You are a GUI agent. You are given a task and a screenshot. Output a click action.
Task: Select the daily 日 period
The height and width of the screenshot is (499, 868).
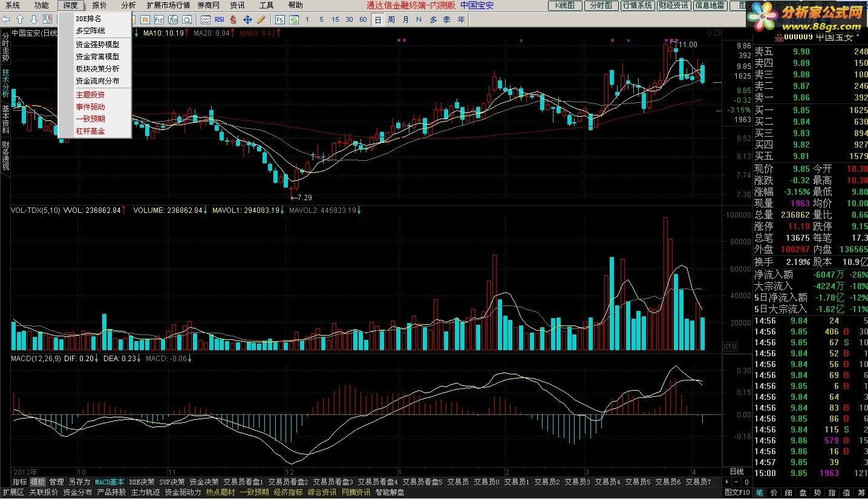[x=377, y=19]
